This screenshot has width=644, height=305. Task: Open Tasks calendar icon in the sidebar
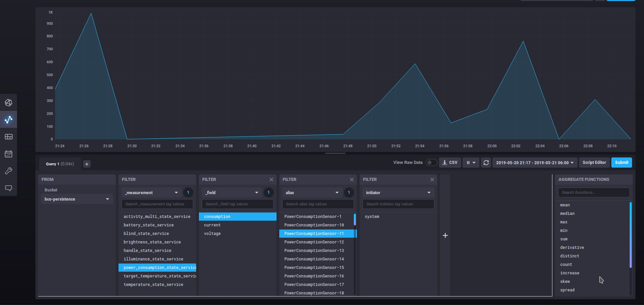pyautogui.click(x=9, y=154)
